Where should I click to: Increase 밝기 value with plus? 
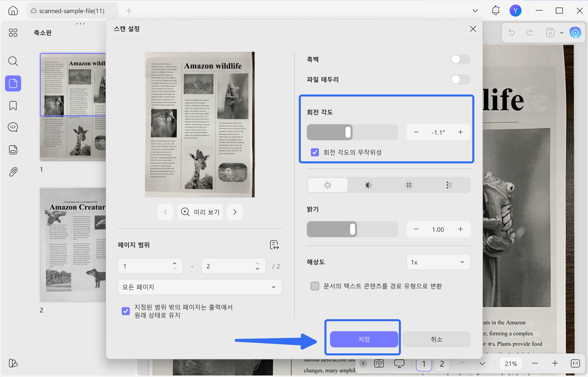click(460, 229)
